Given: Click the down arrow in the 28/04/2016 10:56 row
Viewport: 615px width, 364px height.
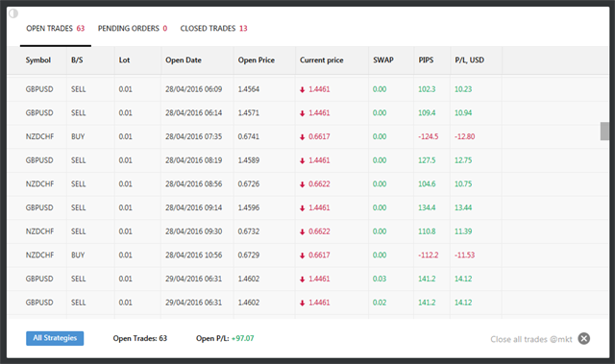Looking at the screenshot, I should [302, 255].
